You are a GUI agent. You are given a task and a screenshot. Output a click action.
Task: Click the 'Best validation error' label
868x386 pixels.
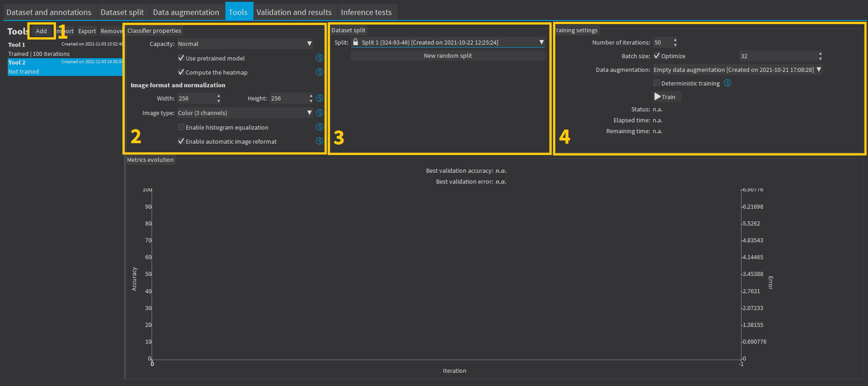click(x=465, y=181)
